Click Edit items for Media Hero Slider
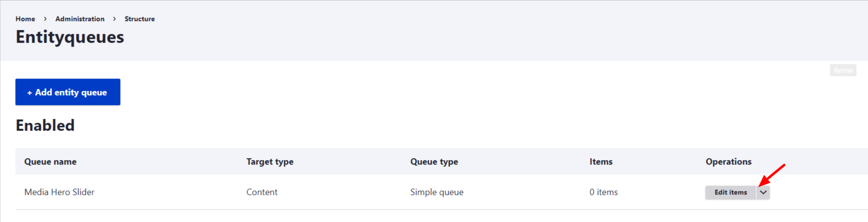868x222 pixels. [x=730, y=193]
